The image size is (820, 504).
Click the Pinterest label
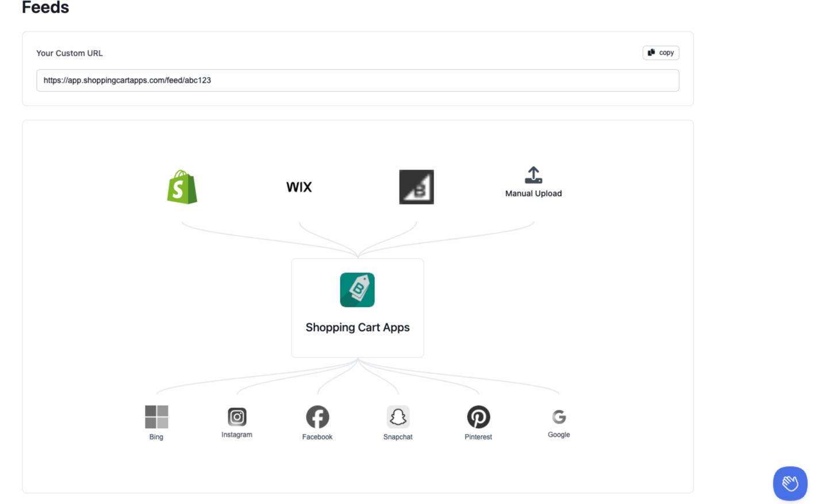coord(478,437)
